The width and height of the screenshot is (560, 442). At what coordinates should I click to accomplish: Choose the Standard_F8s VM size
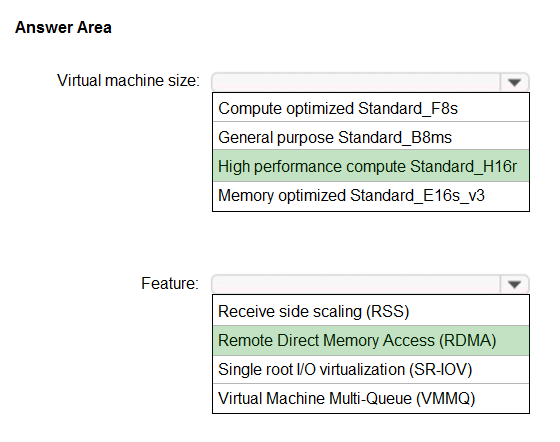click(x=371, y=107)
